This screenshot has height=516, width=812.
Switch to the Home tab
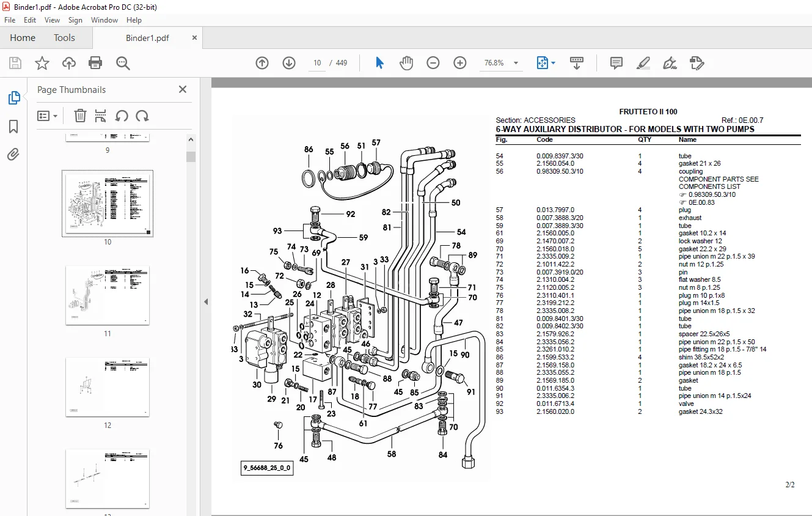tap(23, 38)
